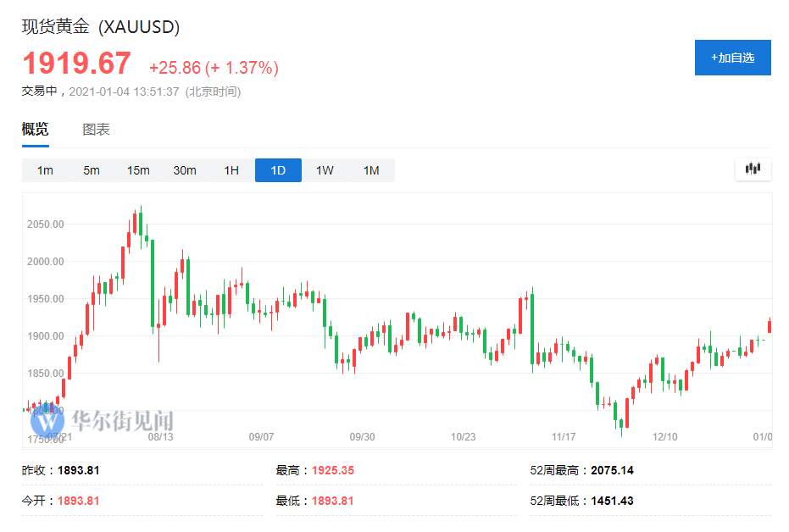Click the candlestick chart type icon
The height and width of the screenshot is (532, 789).
pos(753,169)
